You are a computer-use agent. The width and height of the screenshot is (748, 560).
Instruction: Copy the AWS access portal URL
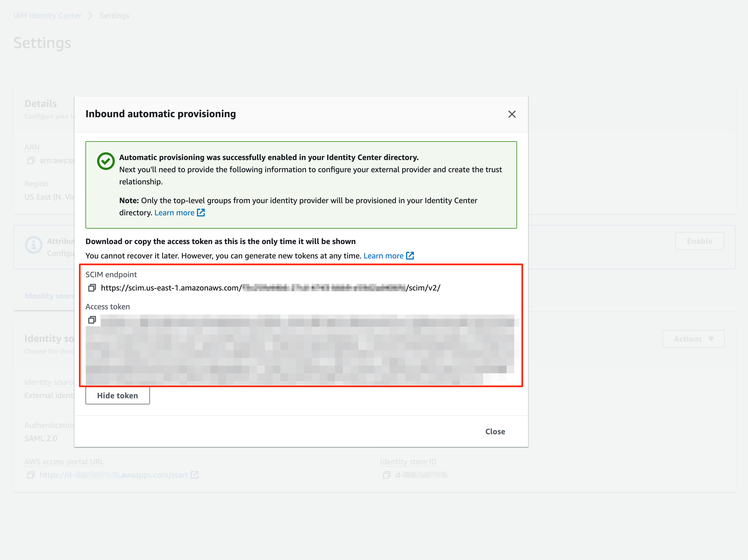point(31,475)
